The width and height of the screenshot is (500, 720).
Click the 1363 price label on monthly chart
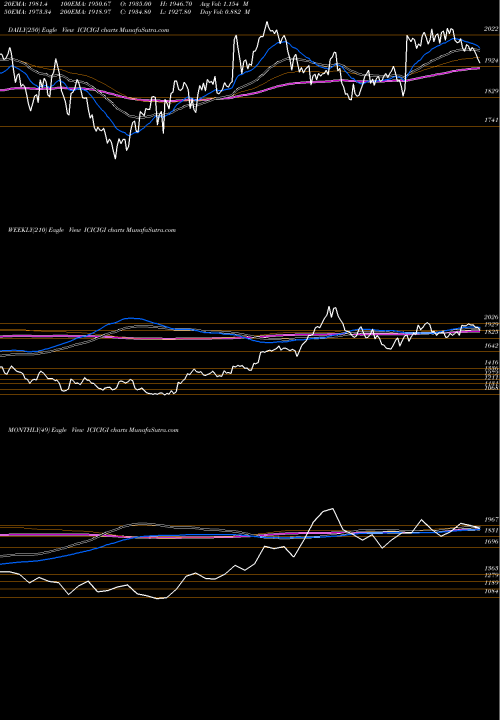pyautogui.click(x=491, y=568)
